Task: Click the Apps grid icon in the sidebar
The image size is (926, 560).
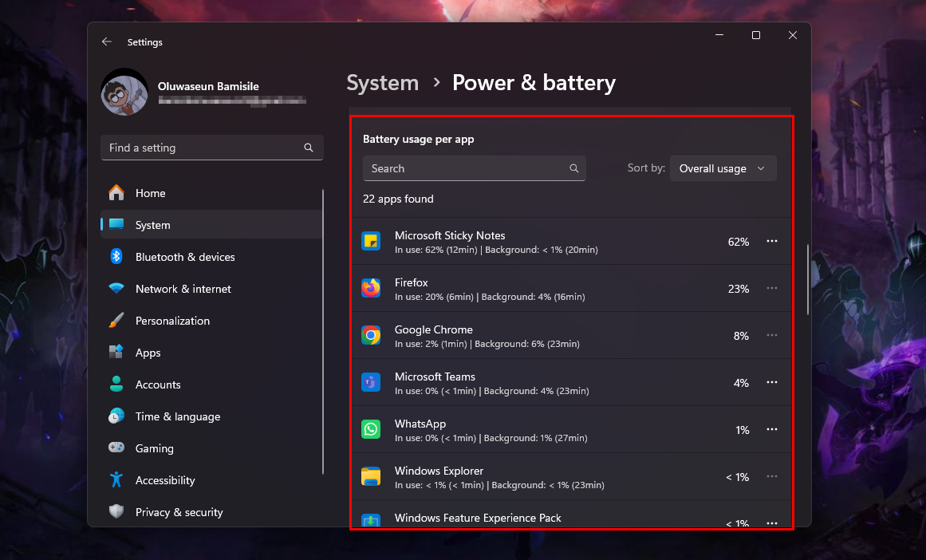Action: pos(116,352)
